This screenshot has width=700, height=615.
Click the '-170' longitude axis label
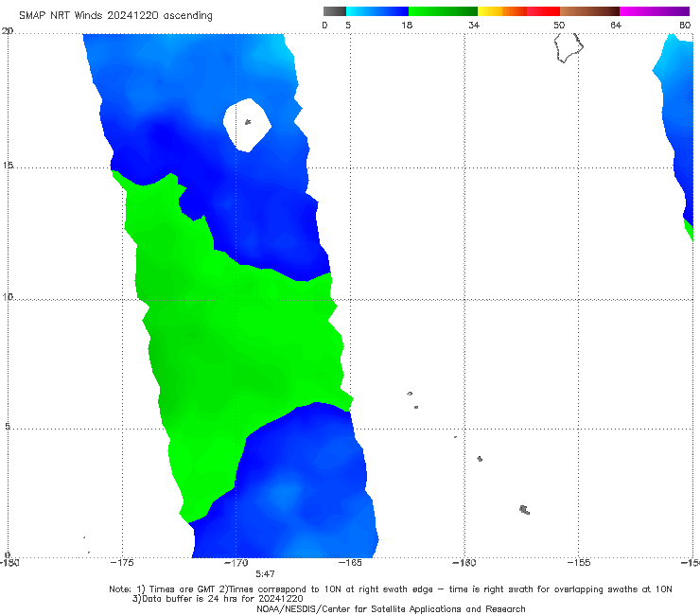click(236, 563)
